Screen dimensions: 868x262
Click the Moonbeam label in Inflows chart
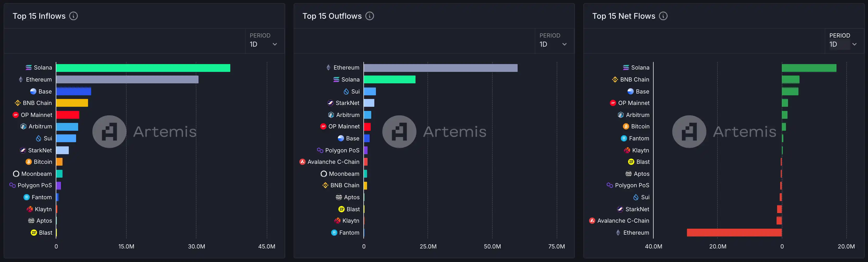(x=36, y=174)
